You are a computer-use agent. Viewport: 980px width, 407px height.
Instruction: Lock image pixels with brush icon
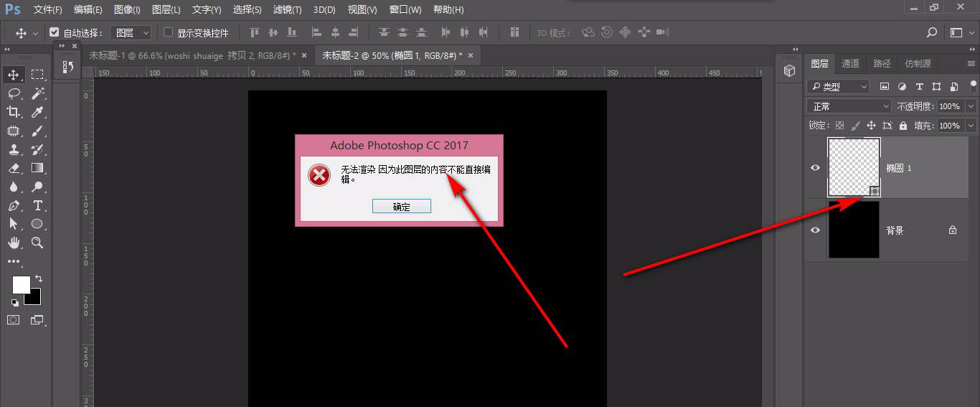click(x=855, y=125)
